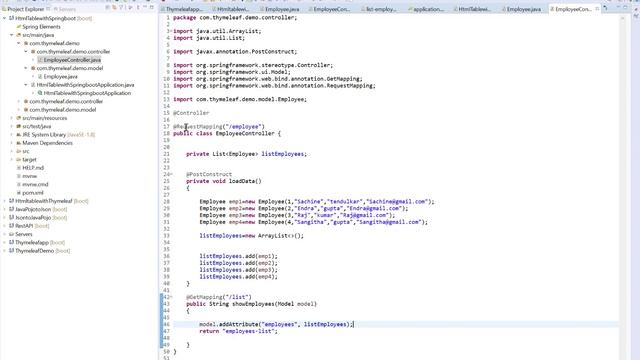Click the Maven Dependencies library icon
This screenshot has height=360, width=640.
pos(19,143)
